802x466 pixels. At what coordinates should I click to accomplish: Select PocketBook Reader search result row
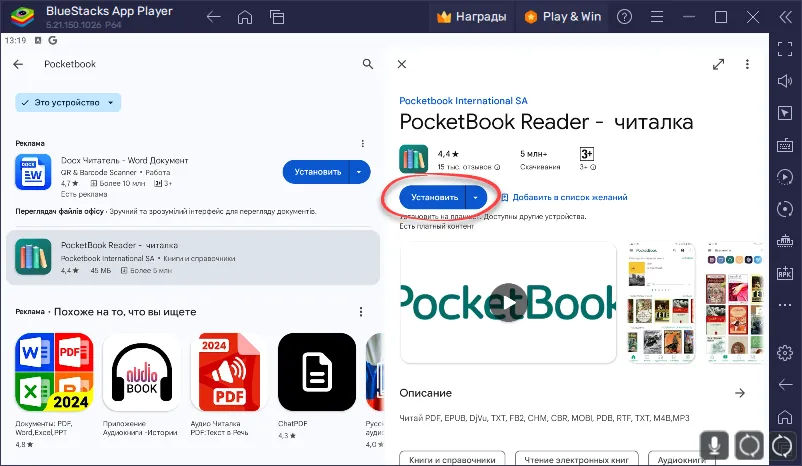[193, 257]
